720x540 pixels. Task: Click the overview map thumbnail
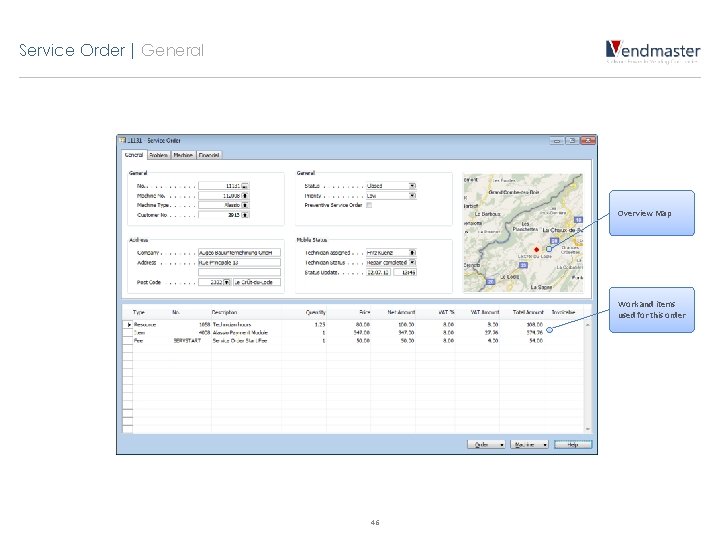[x=523, y=233]
